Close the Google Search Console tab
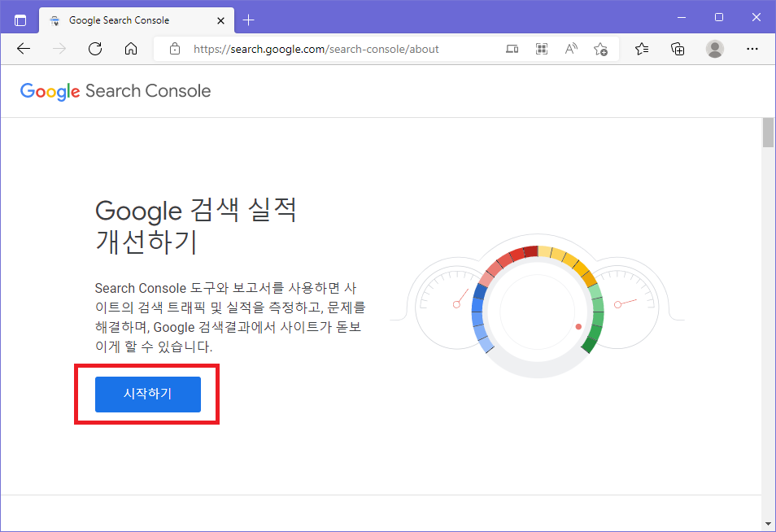This screenshot has height=532, width=776. coord(220,20)
